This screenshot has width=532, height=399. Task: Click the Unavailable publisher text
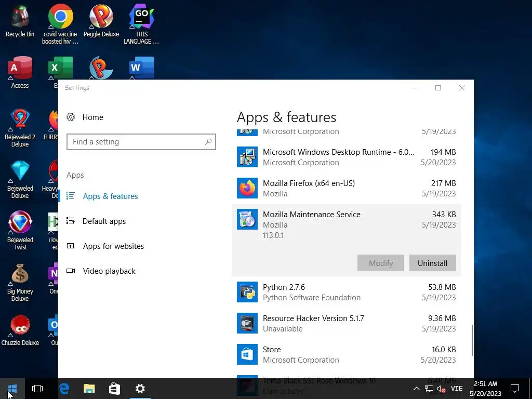pos(283,329)
